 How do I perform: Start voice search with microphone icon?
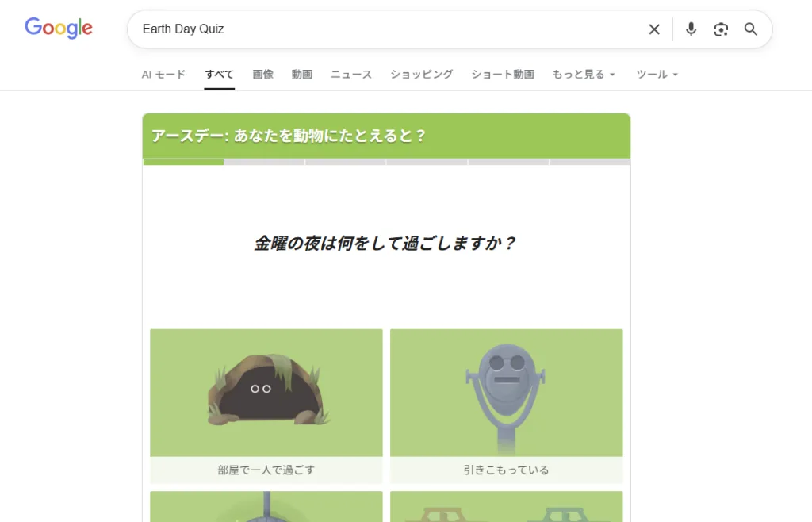[691, 29]
